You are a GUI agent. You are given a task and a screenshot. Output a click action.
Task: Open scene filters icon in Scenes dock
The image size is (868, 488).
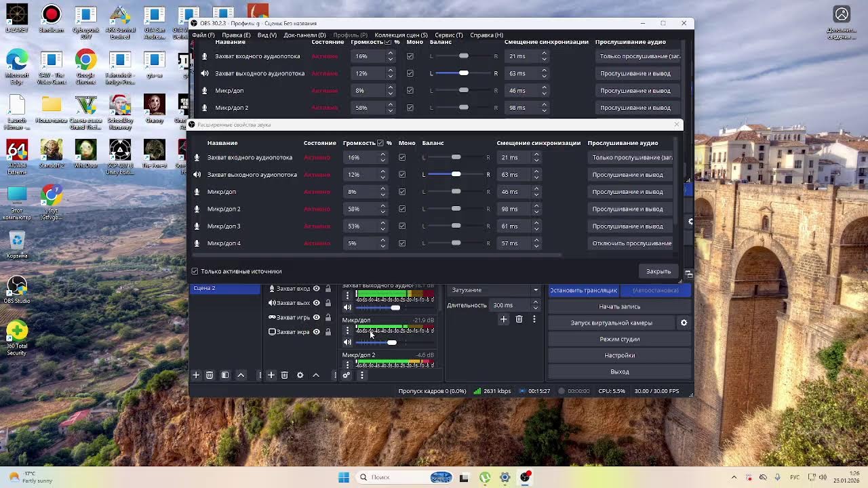point(225,375)
